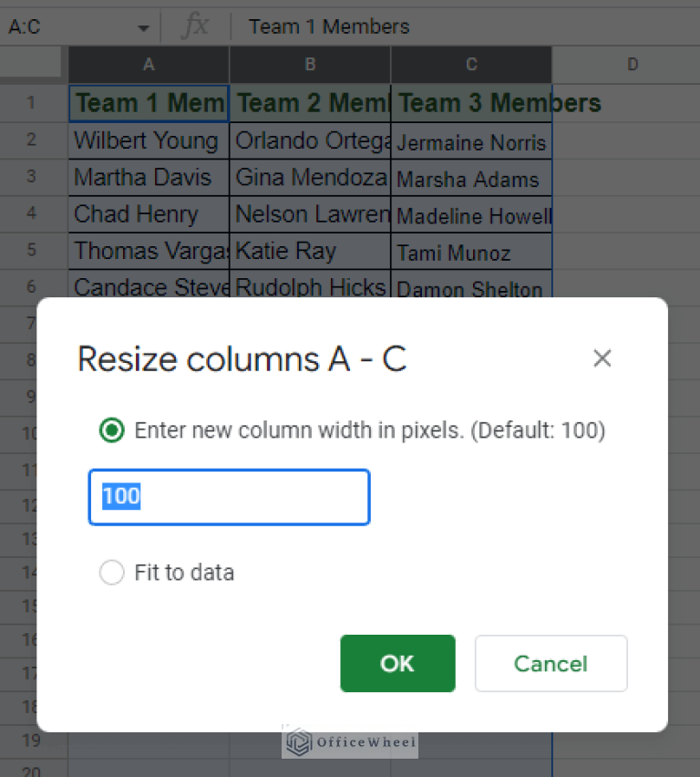This screenshot has width=700, height=777.
Task: Select the Enter new column width radio button
Action: coord(111,430)
